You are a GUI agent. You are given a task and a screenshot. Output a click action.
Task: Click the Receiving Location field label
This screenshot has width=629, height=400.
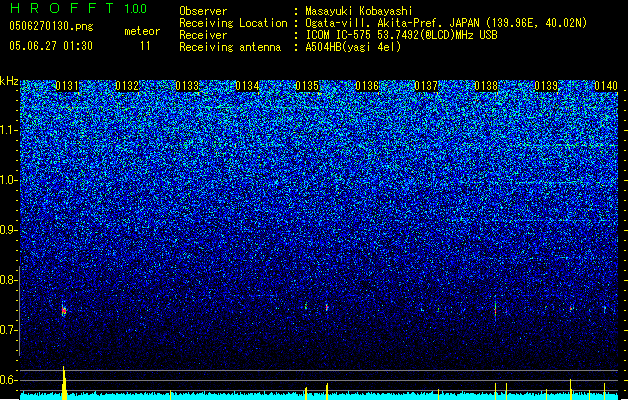(x=233, y=23)
